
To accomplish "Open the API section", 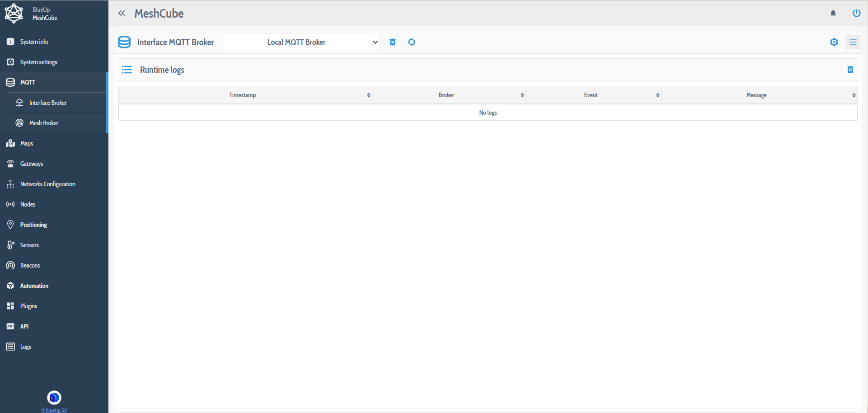I will (25, 326).
